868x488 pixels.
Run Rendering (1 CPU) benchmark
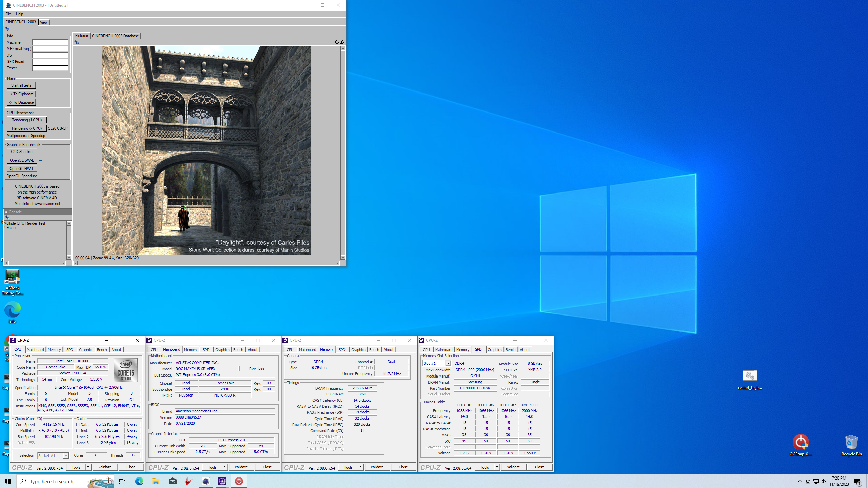(x=27, y=120)
